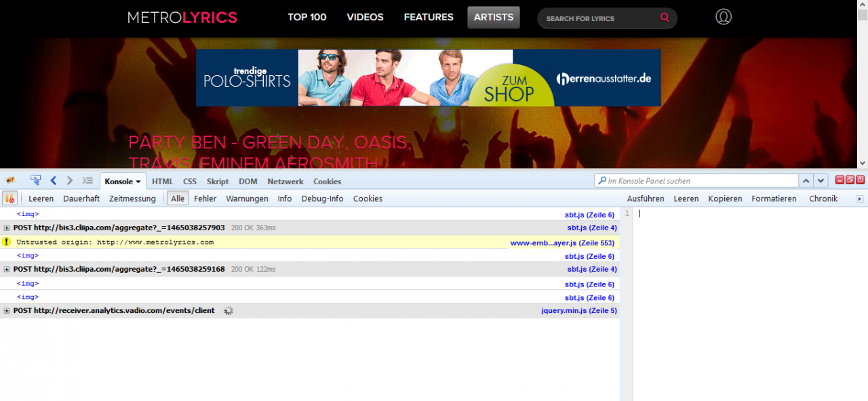The width and height of the screenshot is (868, 401).
Task: Deactivate Firebug with the power icon
Action: (861, 180)
